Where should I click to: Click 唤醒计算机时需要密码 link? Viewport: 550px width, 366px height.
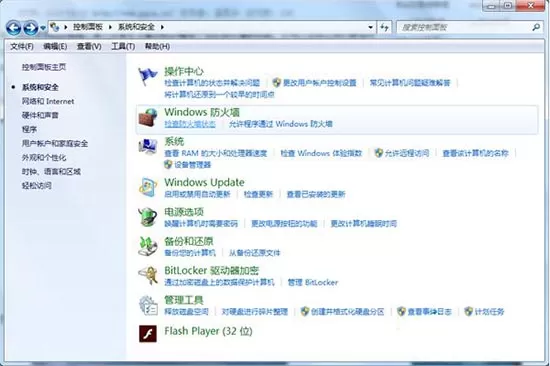pos(201,224)
